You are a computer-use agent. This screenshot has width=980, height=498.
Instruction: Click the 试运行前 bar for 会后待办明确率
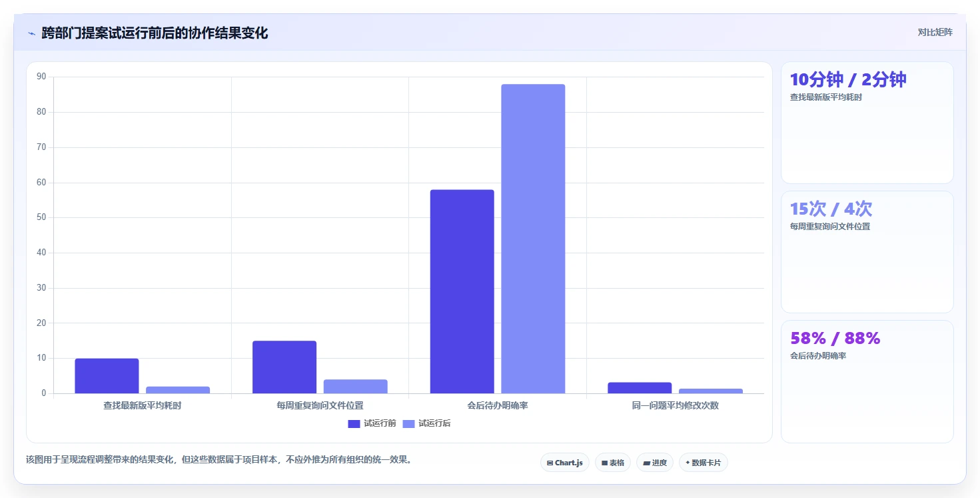(x=462, y=291)
